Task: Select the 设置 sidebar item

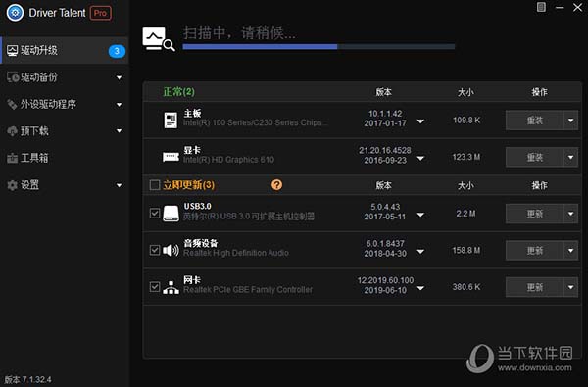Action: pyautogui.click(x=65, y=185)
